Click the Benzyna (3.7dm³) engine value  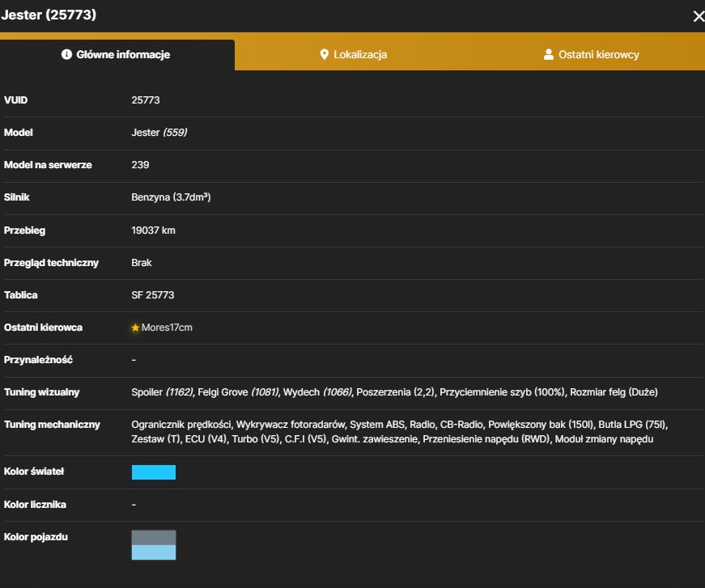point(171,197)
